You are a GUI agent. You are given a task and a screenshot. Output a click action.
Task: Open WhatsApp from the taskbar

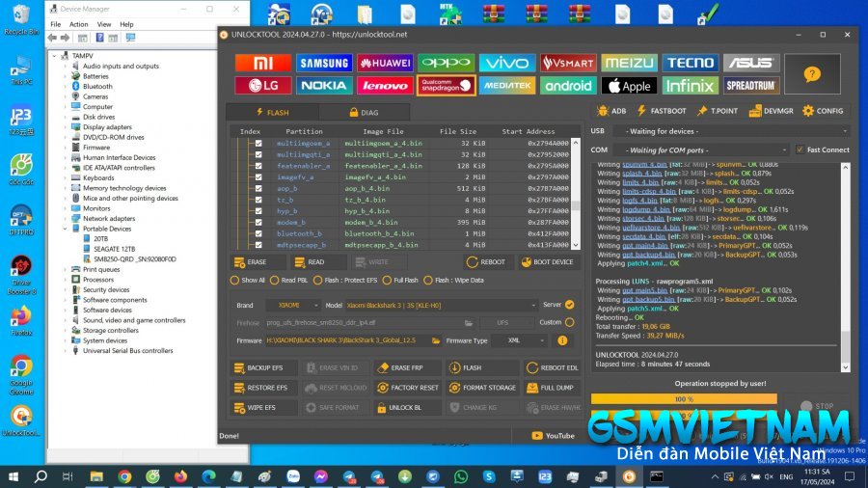tap(461, 476)
